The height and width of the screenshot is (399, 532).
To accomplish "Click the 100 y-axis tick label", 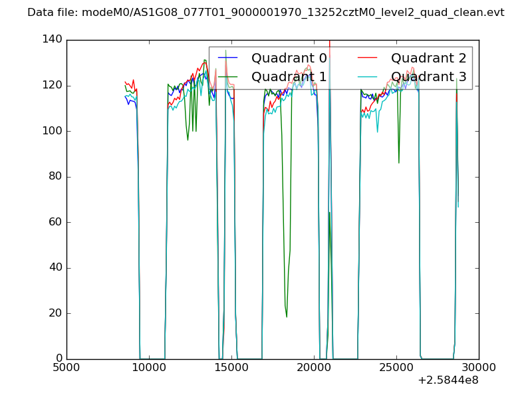I will (53, 131).
